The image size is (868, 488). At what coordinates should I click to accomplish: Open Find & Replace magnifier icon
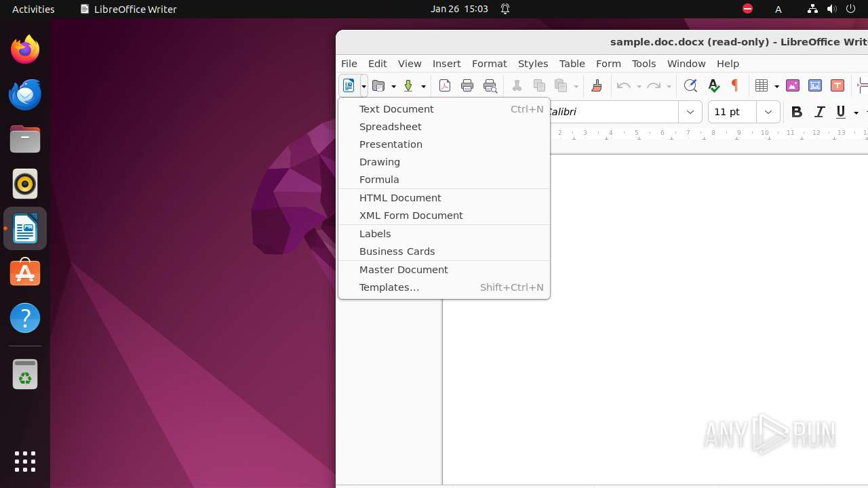pyautogui.click(x=690, y=85)
